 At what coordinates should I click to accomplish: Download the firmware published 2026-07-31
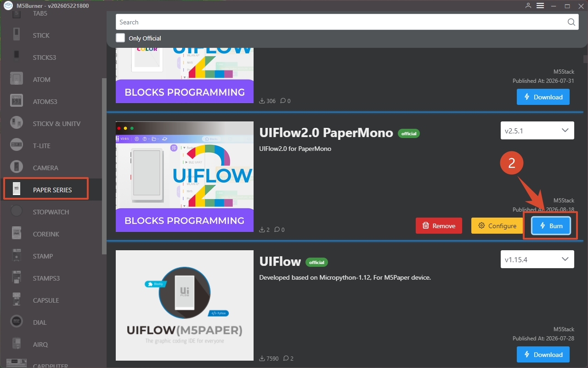click(x=543, y=97)
